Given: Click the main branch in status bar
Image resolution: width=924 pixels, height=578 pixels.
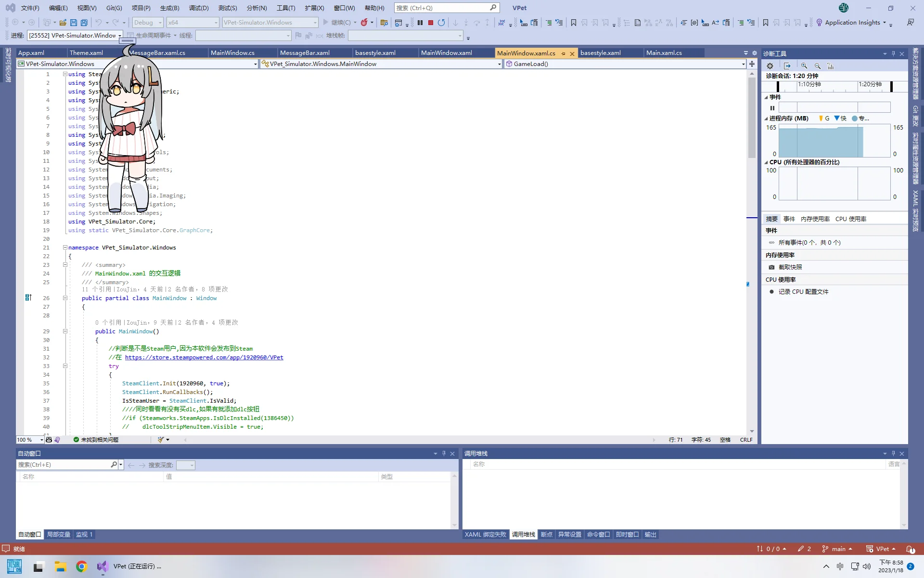Looking at the screenshot, I should 837,549.
